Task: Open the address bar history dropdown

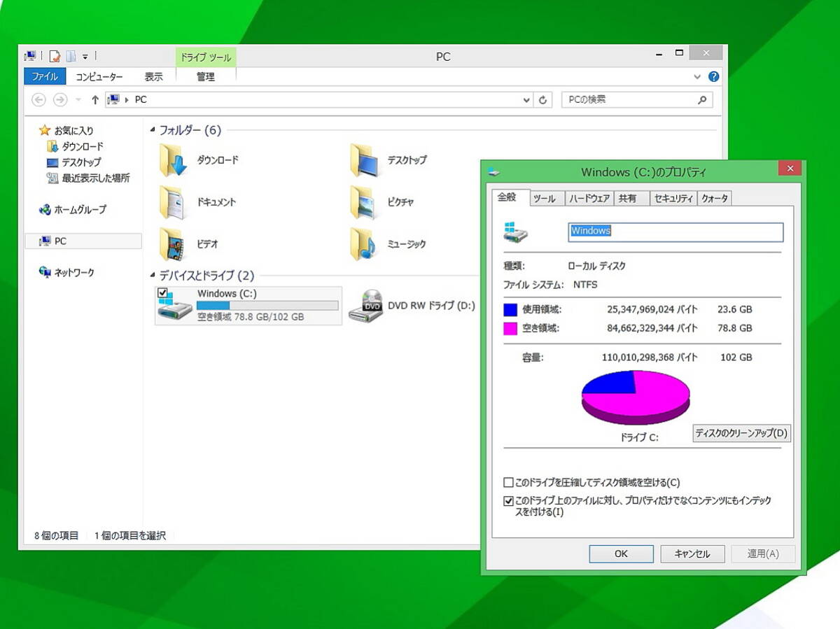Action: pyautogui.click(x=526, y=100)
